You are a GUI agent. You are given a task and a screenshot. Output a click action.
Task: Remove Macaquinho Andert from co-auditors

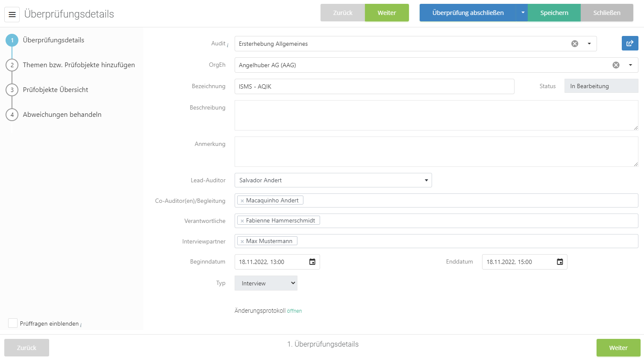tap(242, 201)
